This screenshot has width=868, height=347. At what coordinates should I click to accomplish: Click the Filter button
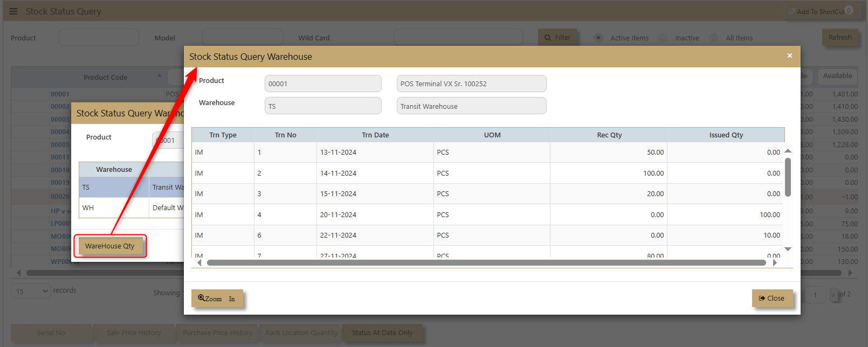tap(557, 38)
